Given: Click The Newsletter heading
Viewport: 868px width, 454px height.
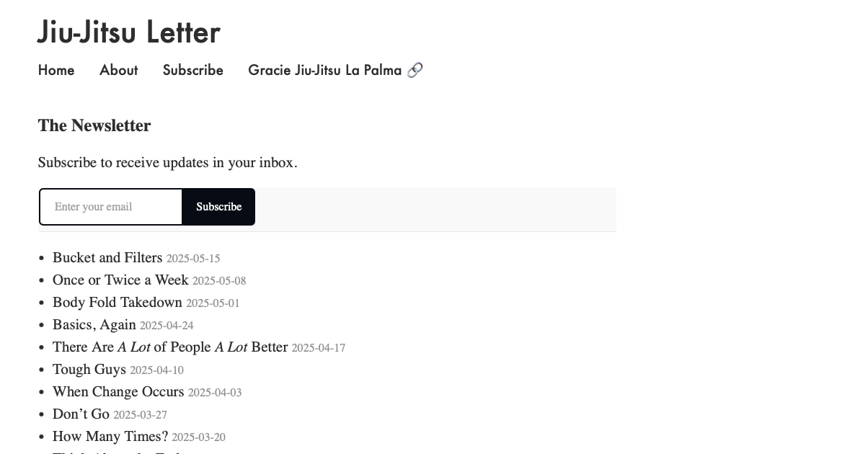Looking at the screenshot, I should point(94,125).
